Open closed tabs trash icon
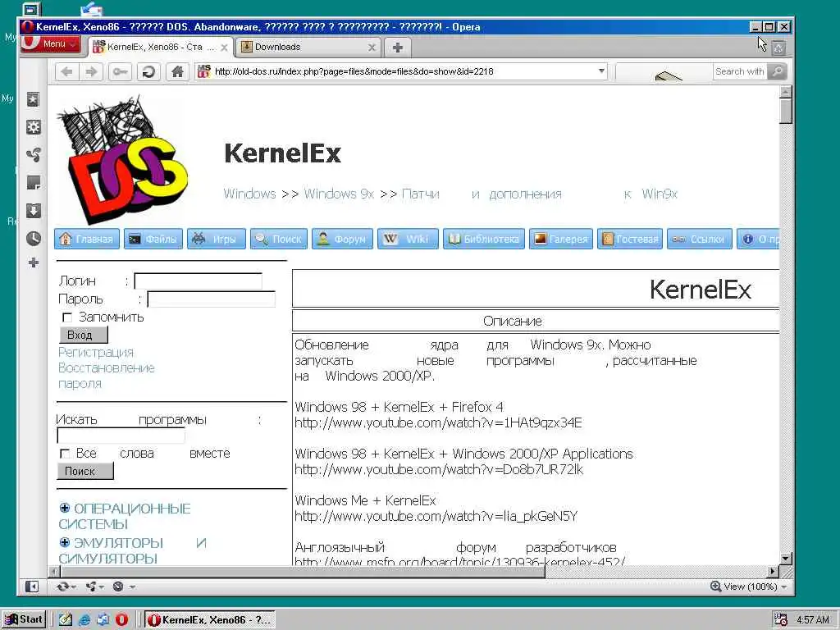The image size is (840, 630). 779,48
